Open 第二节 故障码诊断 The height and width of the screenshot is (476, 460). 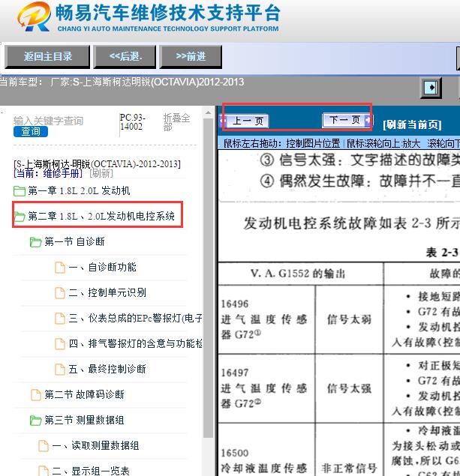[x=84, y=394]
